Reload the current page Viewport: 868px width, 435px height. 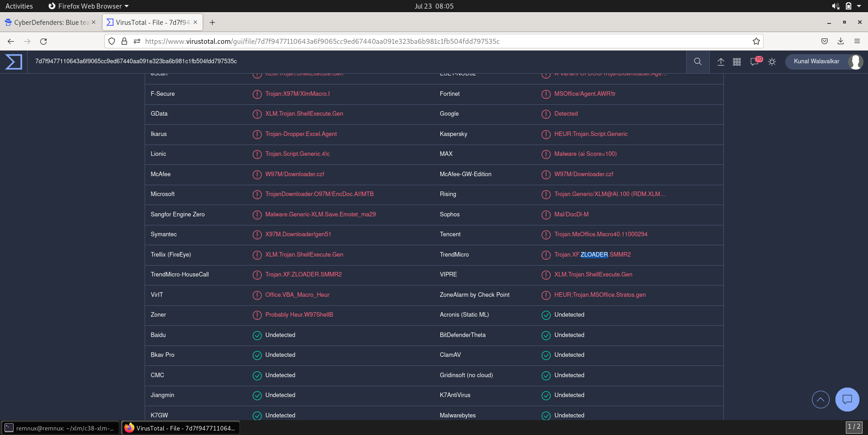click(x=43, y=41)
